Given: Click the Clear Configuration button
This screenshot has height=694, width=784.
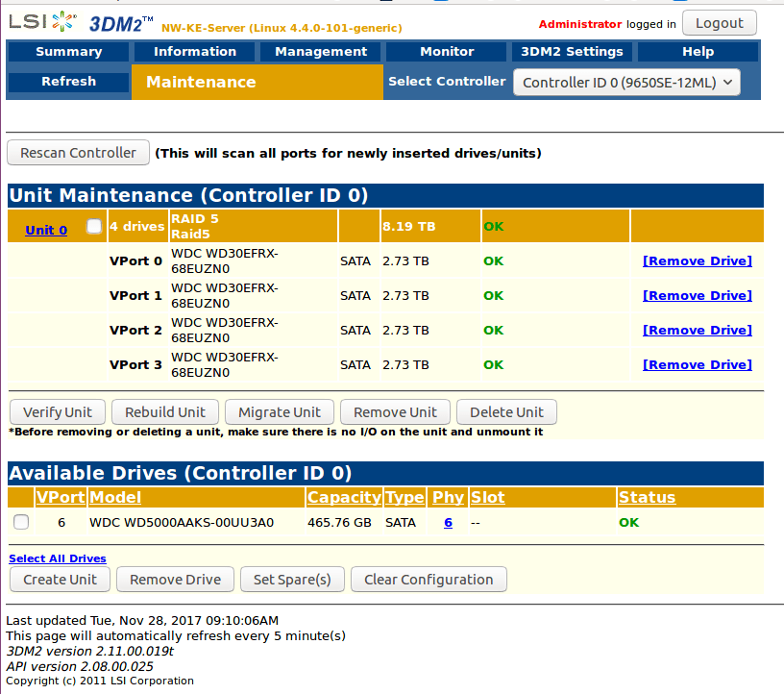Looking at the screenshot, I should coord(429,579).
